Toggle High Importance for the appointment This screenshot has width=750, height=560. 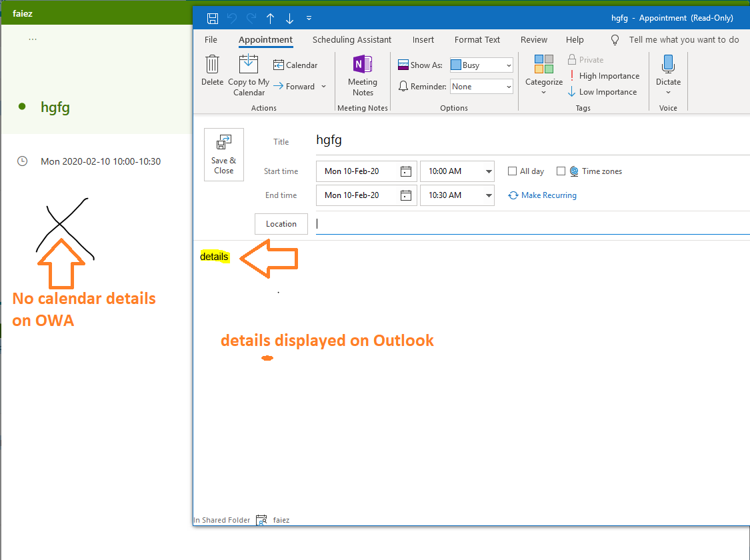604,75
